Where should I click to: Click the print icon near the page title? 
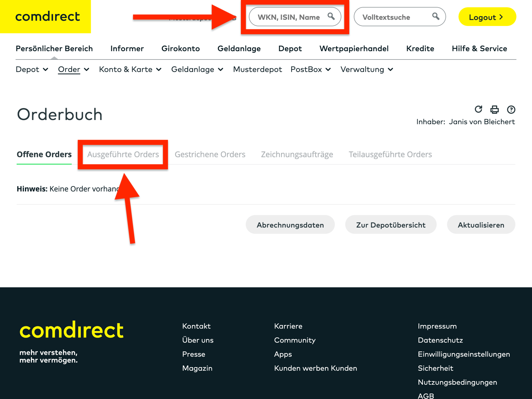(x=494, y=110)
